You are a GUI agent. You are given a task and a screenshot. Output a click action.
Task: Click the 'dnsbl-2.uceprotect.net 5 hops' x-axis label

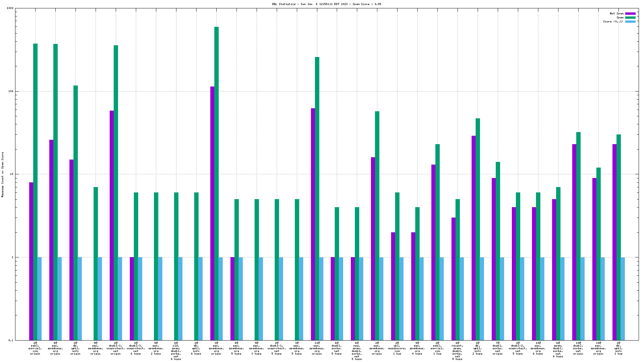518,348
